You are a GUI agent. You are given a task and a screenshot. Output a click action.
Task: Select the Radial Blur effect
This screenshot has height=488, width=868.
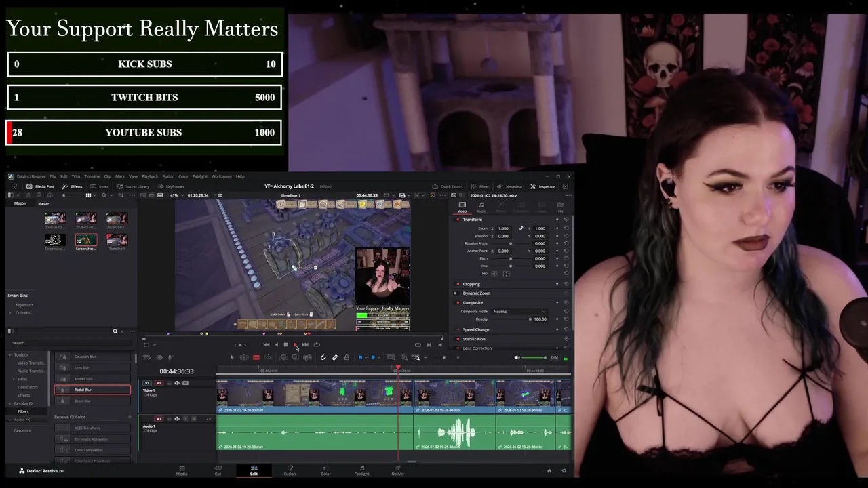[92, 390]
